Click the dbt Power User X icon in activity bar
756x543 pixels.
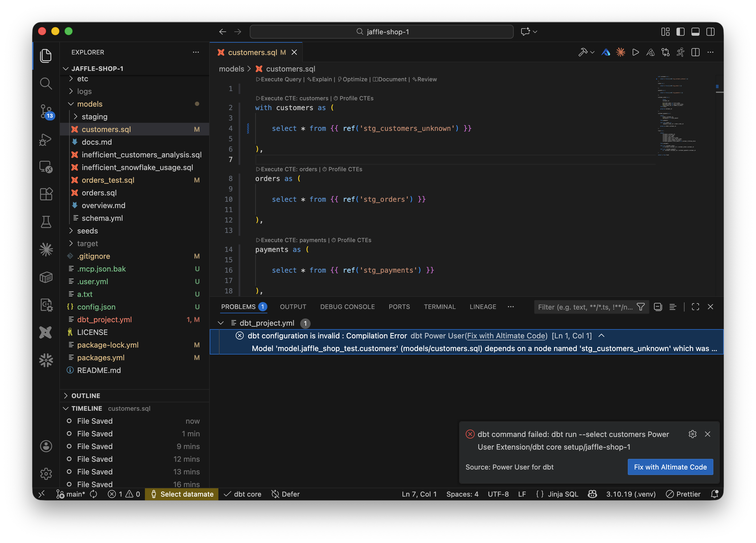(46, 333)
